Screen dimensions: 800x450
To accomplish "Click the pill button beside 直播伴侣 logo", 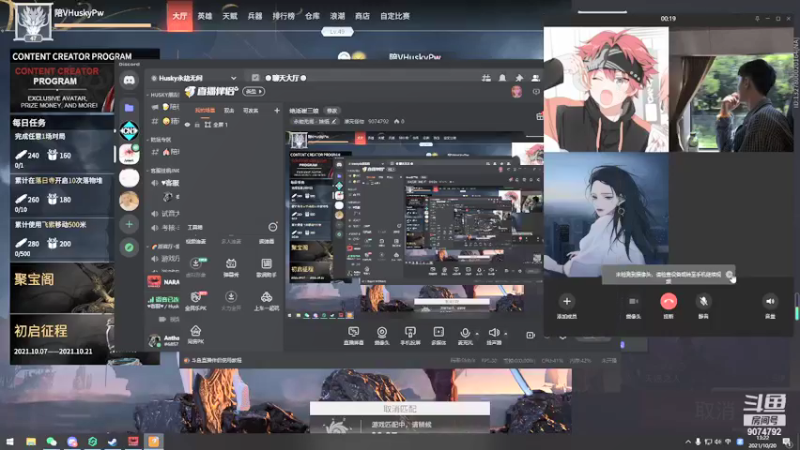I will (x=254, y=91).
